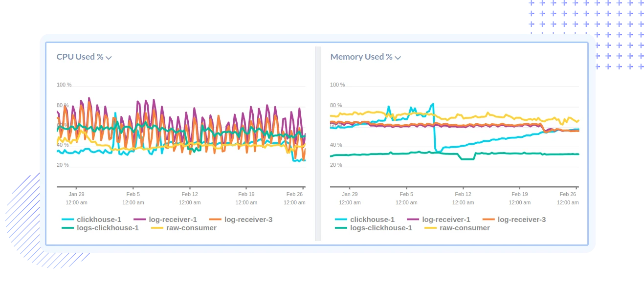The image size is (644, 287).
Task: Click green logs-clickhouse-1 swatch in CPU legend
Action: 68,228
